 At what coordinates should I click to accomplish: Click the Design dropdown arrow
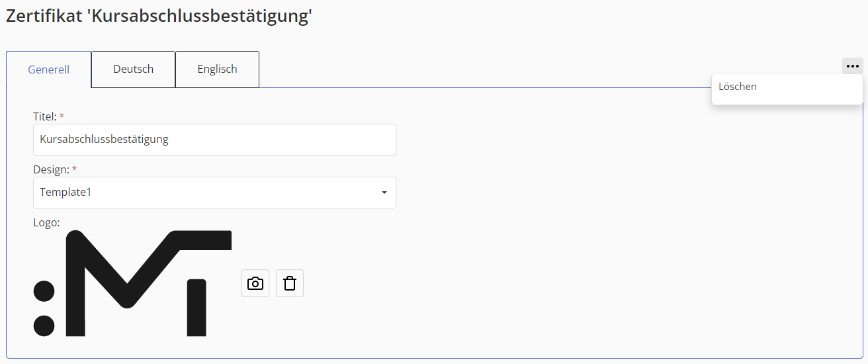tap(384, 193)
